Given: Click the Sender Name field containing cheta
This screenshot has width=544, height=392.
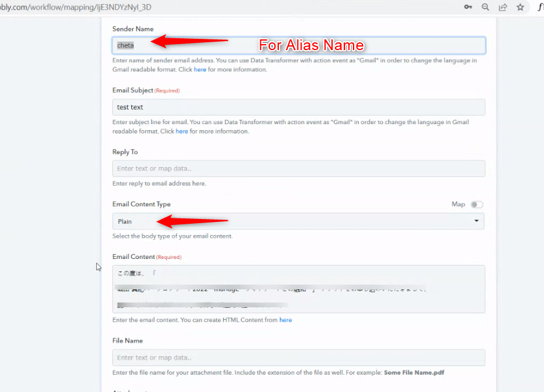Looking at the screenshot, I should pyautogui.click(x=299, y=45).
